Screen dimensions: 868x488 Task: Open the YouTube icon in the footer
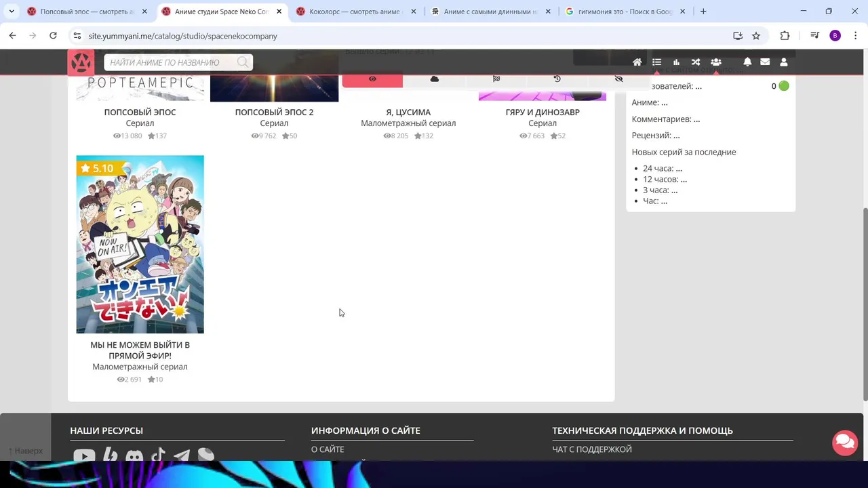click(x=84, y=456)
